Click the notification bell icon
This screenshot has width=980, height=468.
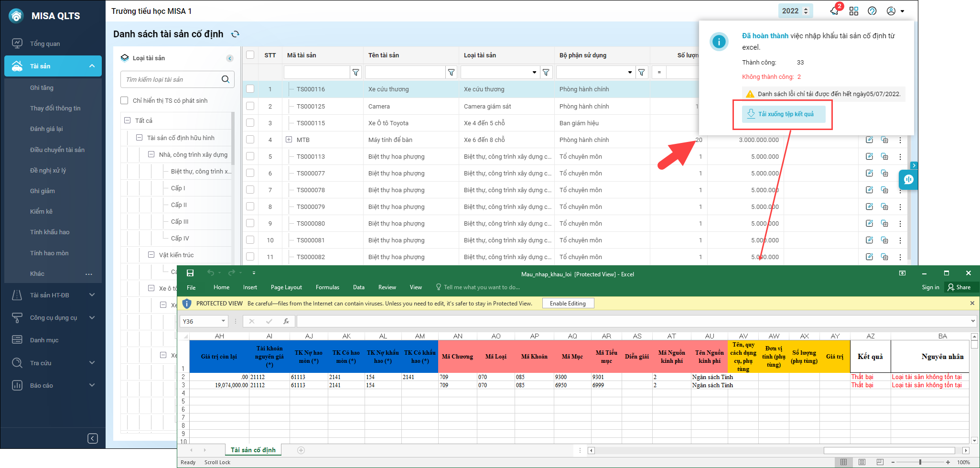835,11
